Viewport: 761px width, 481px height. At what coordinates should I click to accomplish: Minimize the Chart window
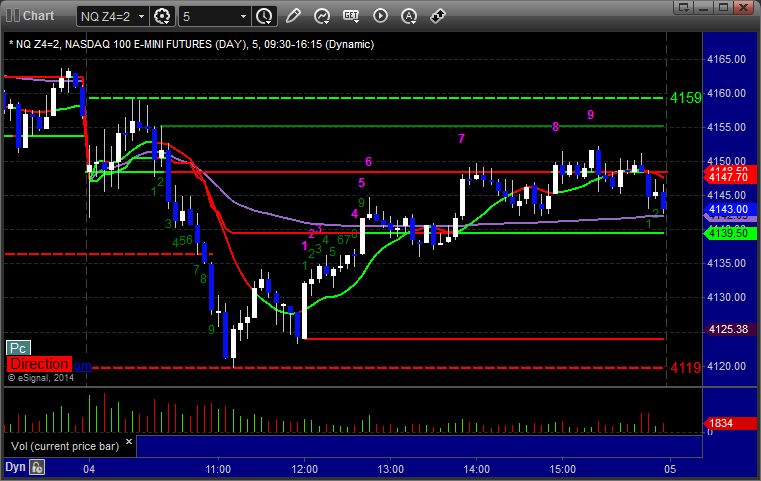[704, 8]
